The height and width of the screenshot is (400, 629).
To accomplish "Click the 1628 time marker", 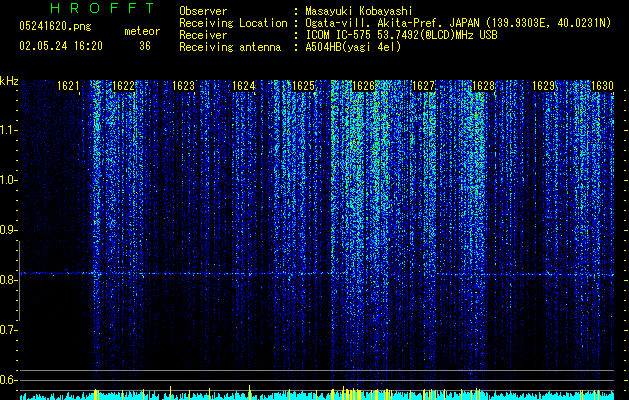I will click(x=484, y=86).
